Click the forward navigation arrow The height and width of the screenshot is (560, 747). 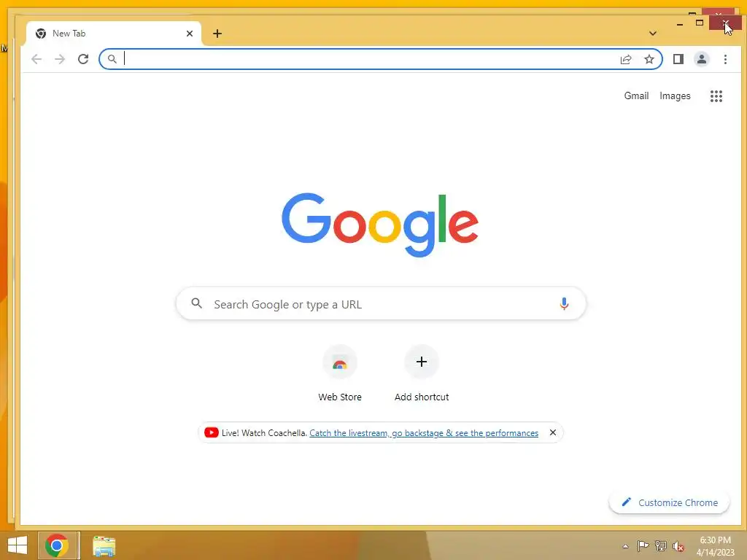coord(60,59)
